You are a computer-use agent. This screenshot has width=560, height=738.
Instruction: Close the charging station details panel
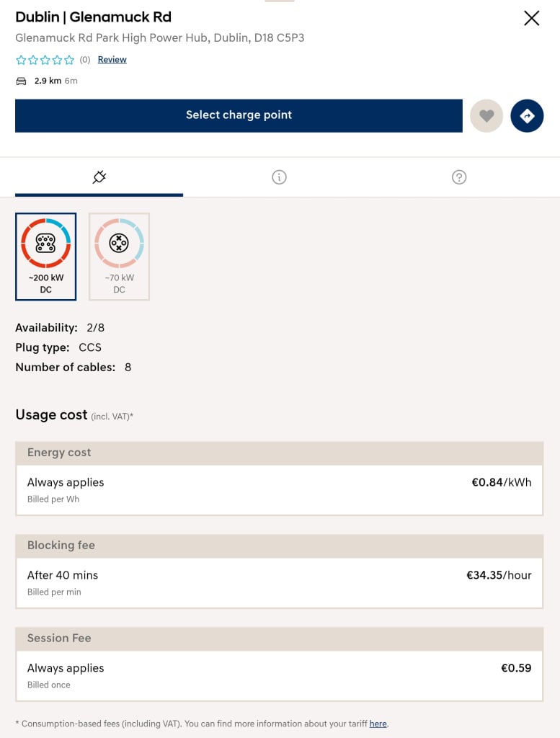(531, 18)
